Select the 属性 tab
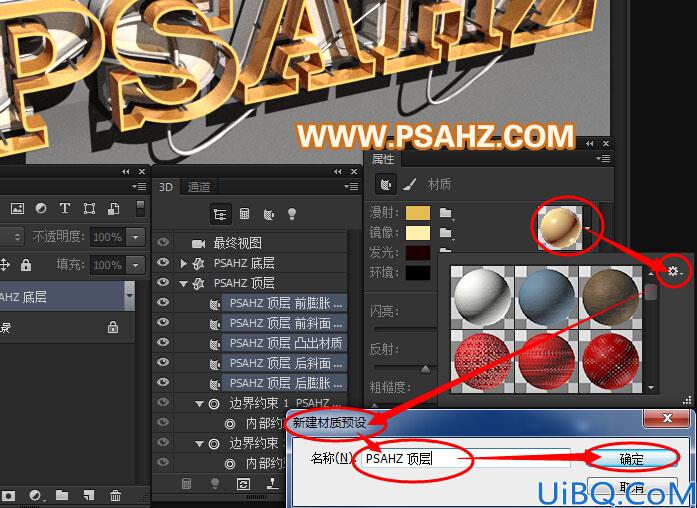This screenshot has width=697, height=508. click(383, 159)
